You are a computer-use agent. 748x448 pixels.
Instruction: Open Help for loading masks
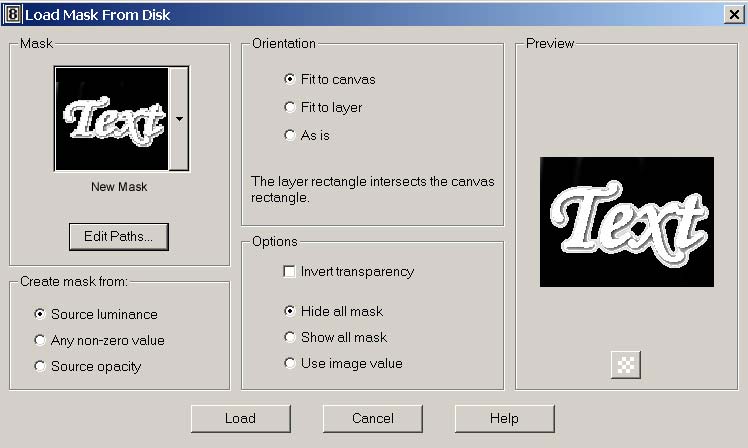pos(504,418)
